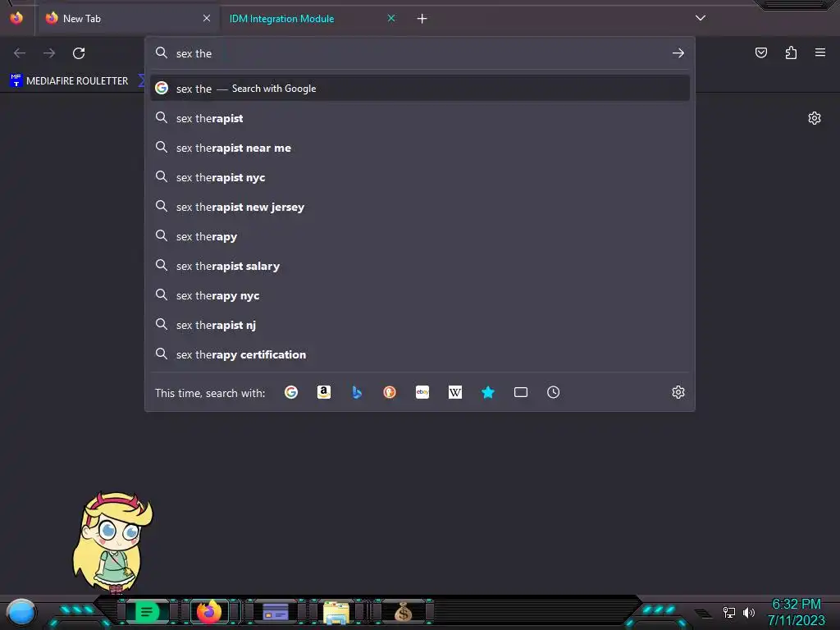The image size is (840, 630).
Task: Search Bookmarks using the star icon
Action: pyautogui.click(x=488, y=393)
